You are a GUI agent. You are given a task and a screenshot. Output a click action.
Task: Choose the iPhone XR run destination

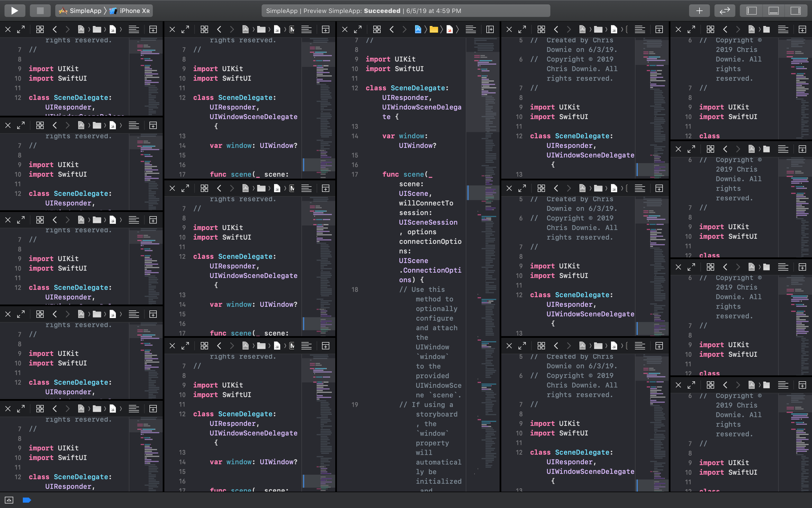(129, 11)
